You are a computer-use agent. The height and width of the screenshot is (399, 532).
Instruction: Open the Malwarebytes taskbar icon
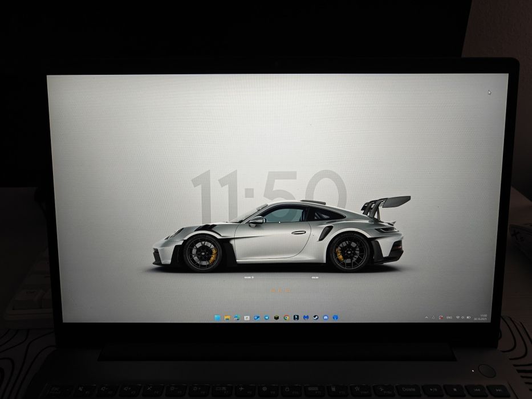tap(306, 317)
